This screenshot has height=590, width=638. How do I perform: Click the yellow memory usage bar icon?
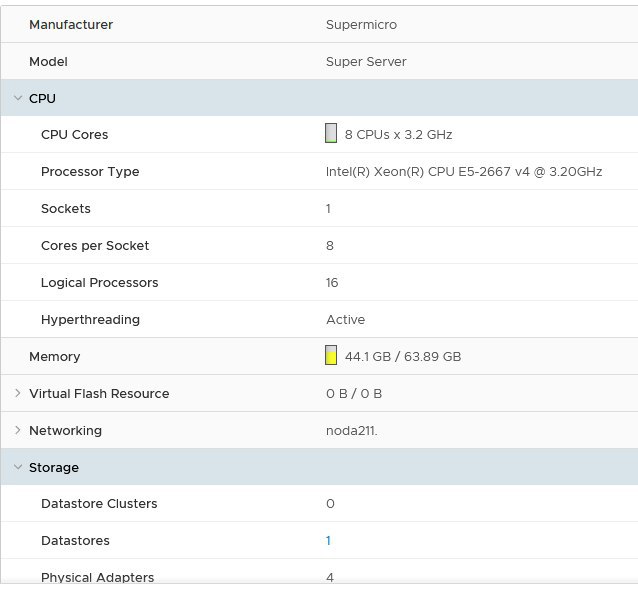click(x=331, y=355)
